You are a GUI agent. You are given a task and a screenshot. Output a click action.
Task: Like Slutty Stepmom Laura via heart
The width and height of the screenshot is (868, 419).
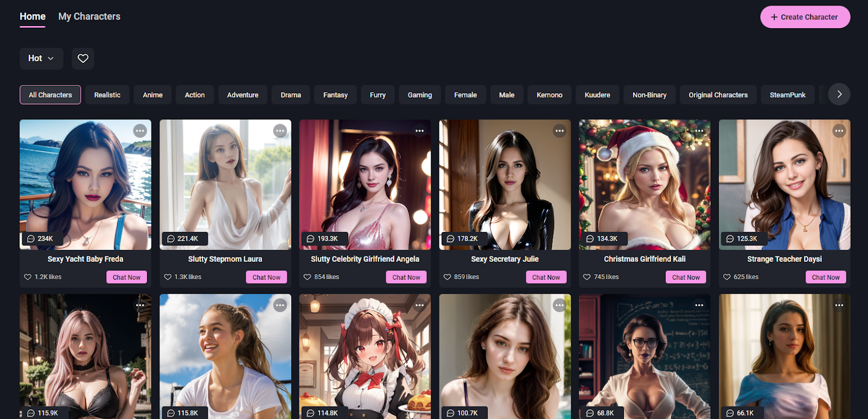(x=168, y=277)
